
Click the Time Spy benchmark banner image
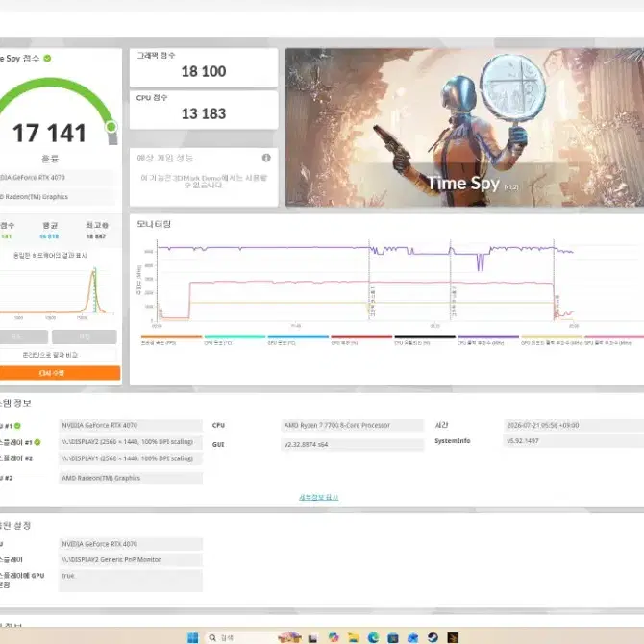(x=464, y=127)
